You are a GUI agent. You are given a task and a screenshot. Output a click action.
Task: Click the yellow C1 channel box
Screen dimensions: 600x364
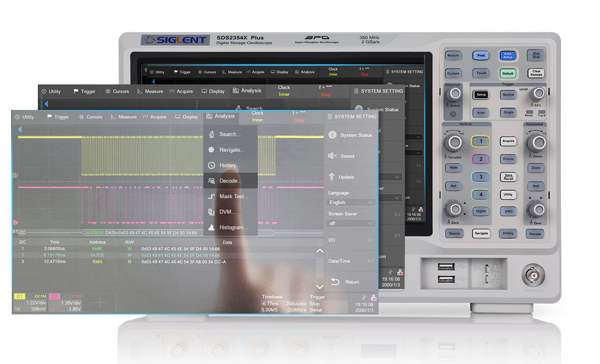(20, 296)
